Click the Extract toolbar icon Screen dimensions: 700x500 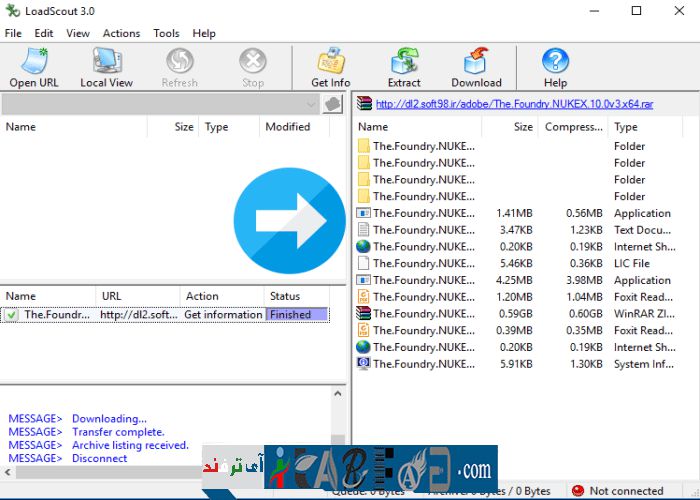pyautogui.click(x=404, y=67)
